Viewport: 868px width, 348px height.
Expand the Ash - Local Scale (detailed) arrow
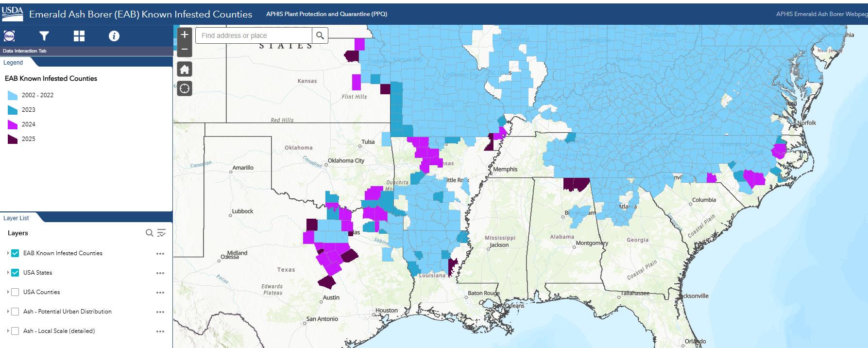pyautogui.click(x=8, y=331)
